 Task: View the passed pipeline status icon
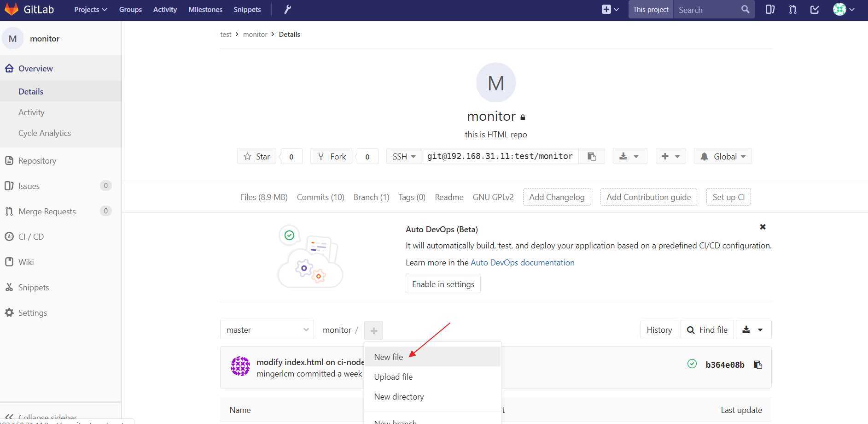[692, 364]
